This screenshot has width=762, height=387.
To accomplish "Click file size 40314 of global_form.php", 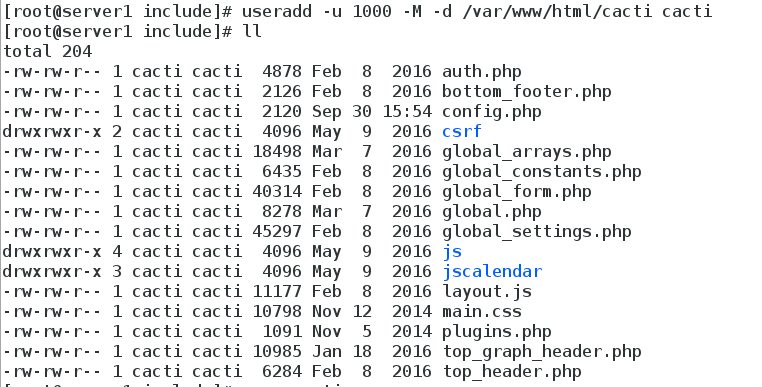I will (x=277, y=192).
